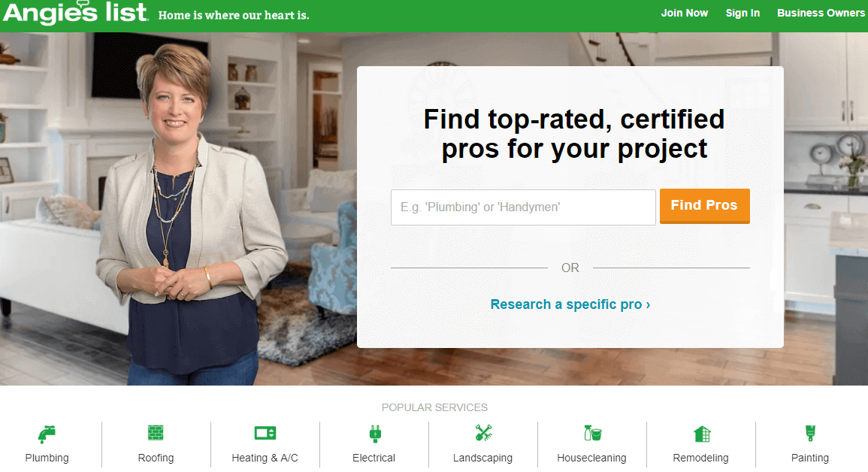The width and height of the screenshot is (868, 472).
Task: Open the Remodeling house icon
Action: (x=702, y=434)
